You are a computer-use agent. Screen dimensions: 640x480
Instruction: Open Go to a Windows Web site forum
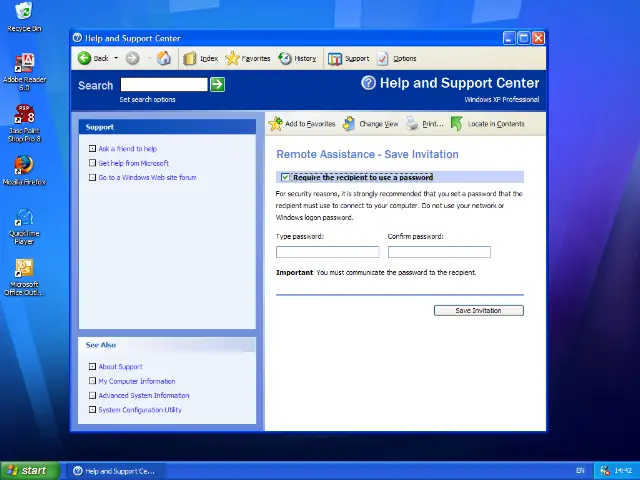click(147, 177)
